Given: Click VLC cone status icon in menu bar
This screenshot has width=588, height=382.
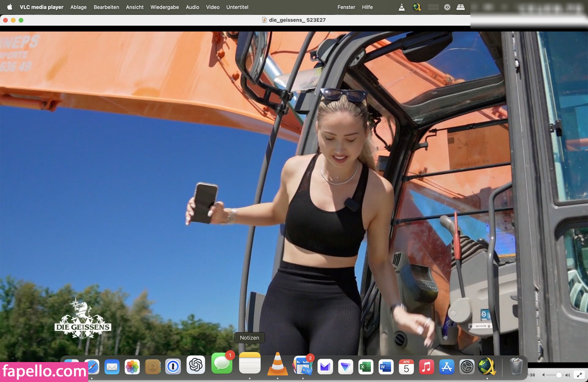Looking at the screenshot, I should [x=401, y=7].
